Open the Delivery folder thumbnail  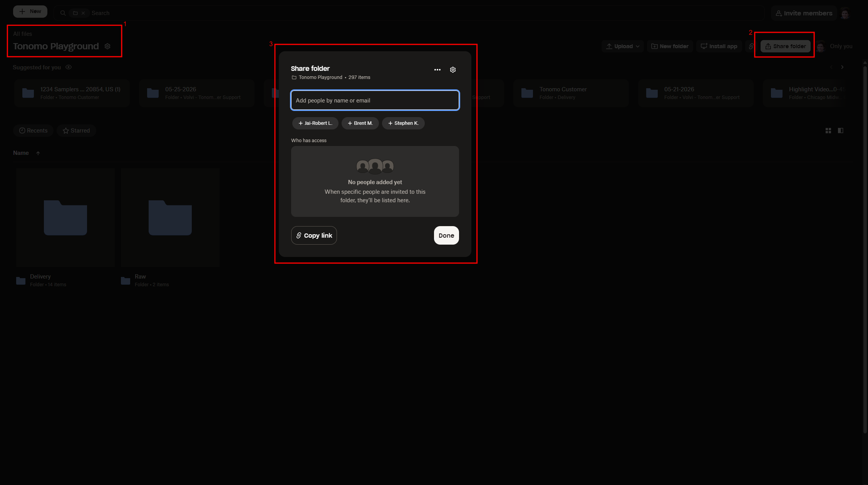coord(65,218)
